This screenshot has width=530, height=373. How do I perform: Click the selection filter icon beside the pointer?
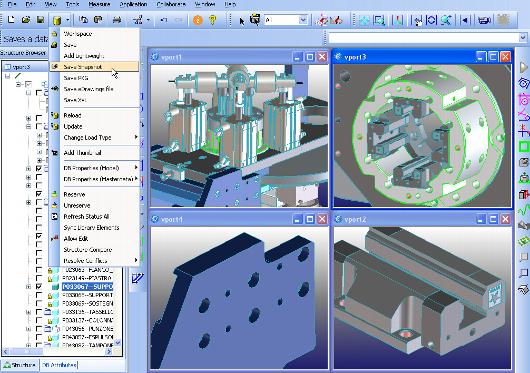(255, 20)
